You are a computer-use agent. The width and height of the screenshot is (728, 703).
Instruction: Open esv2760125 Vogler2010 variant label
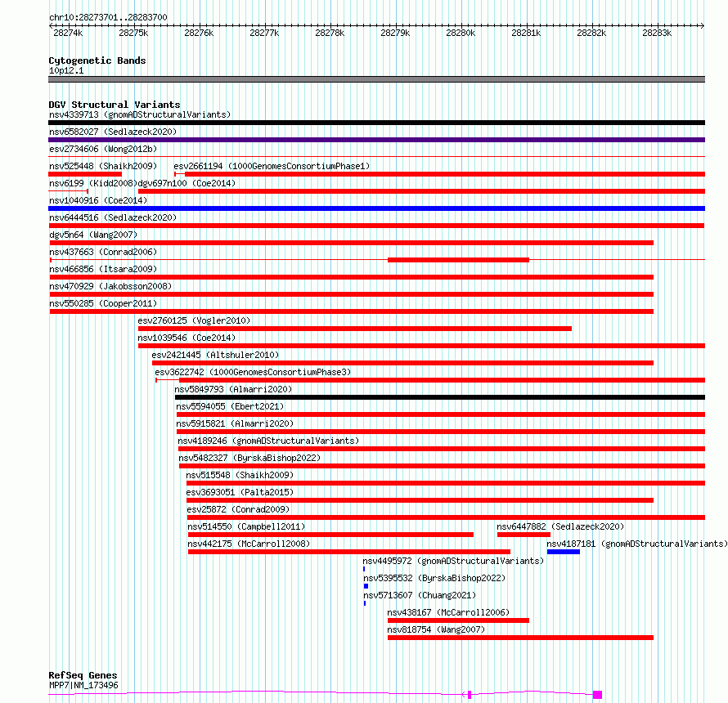coord(194,320)
